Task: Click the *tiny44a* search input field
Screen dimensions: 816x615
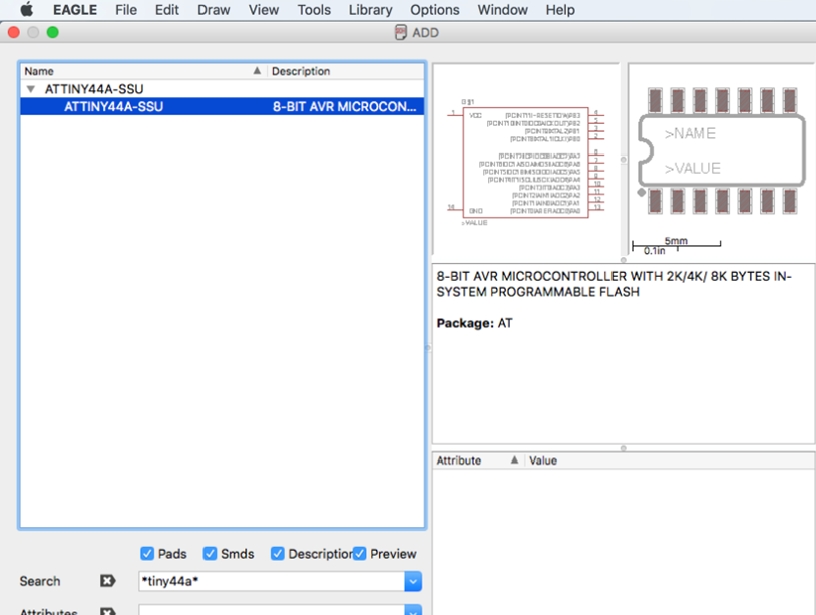Action: [271, 581]
